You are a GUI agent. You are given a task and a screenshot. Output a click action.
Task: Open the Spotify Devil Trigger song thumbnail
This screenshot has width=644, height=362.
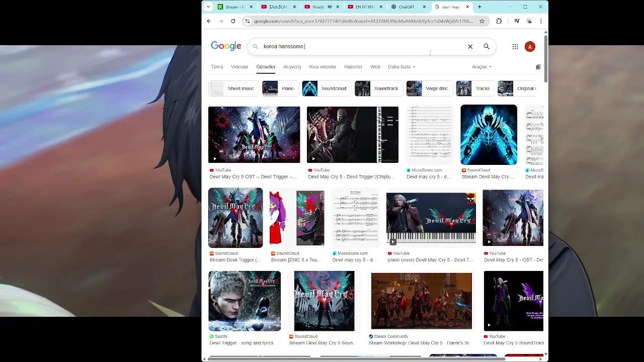click(245, 301)
